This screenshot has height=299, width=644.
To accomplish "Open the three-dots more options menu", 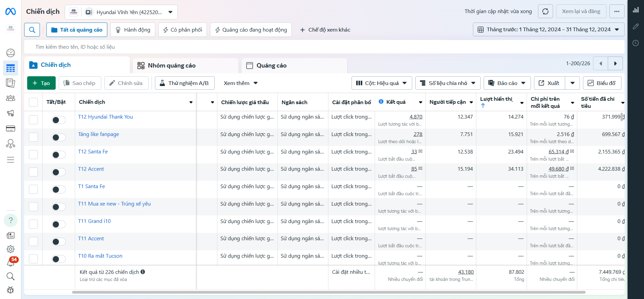I will point(616,11).
